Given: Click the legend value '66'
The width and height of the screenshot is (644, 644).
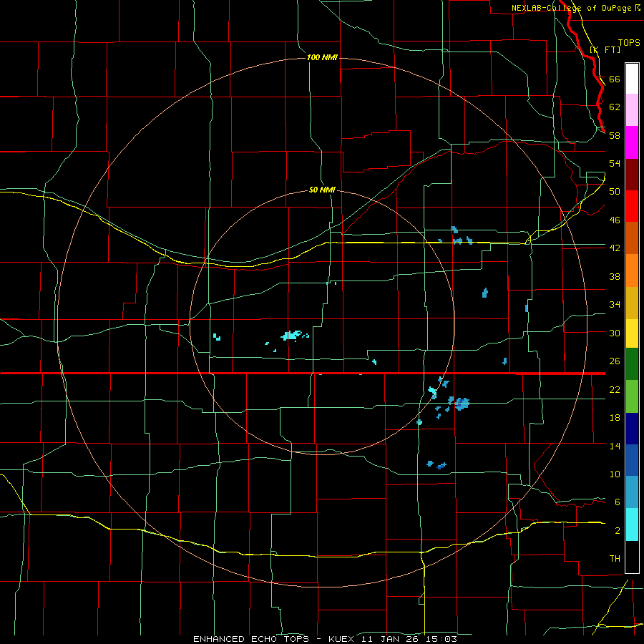Looking at the screenshot, I should (615, 79).
